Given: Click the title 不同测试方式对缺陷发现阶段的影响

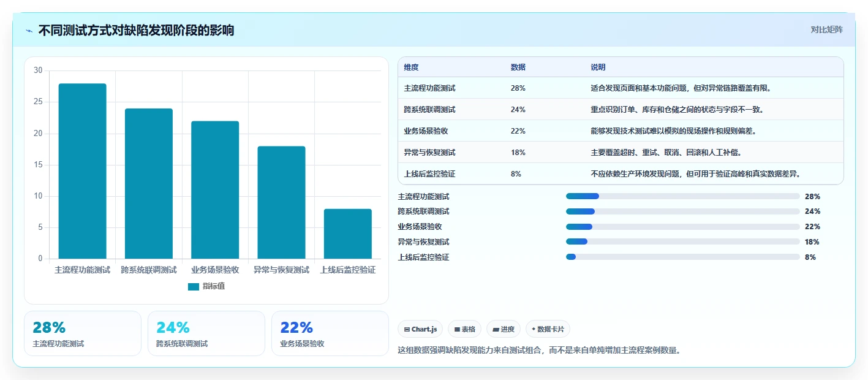Looking at the screenshot, I should [x=136, y=30].
